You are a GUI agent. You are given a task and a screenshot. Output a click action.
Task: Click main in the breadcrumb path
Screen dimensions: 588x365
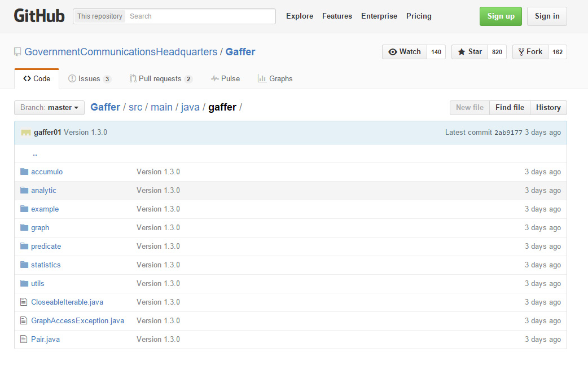pos(161,107)
